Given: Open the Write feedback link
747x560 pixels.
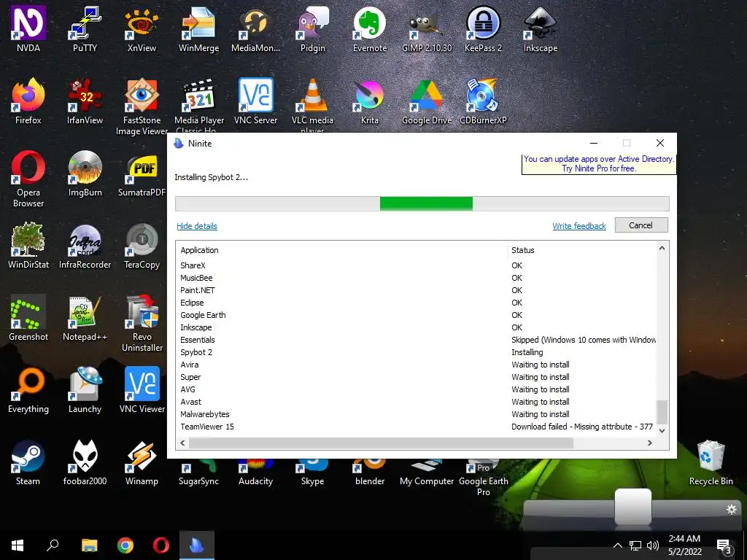Looking at the screenshot, I should [579, 226].
